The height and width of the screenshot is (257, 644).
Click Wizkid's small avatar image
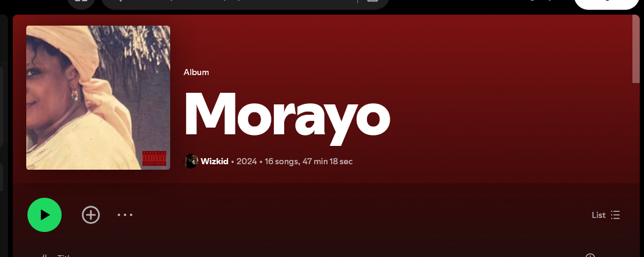(x=190, y=161)
